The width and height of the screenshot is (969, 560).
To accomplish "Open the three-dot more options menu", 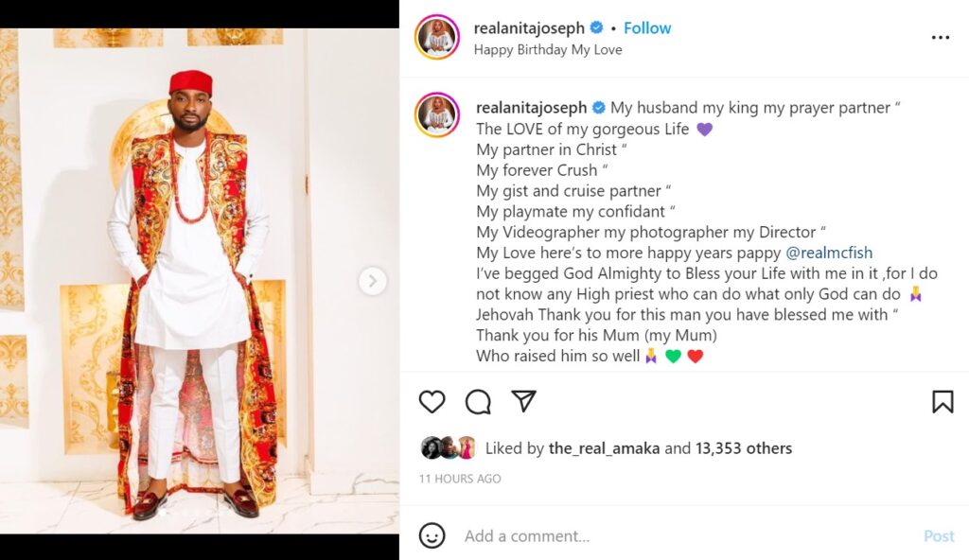I will (940, 38).
